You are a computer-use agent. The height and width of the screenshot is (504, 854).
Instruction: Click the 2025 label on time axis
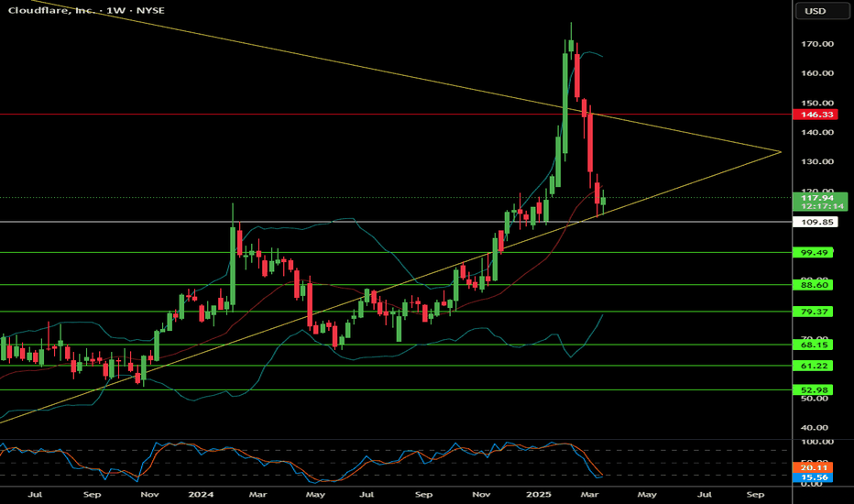tap(539, 495)
